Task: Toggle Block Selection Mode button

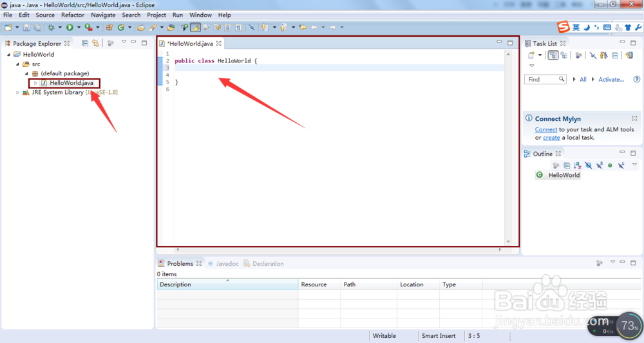Action: tap(227, 28)
